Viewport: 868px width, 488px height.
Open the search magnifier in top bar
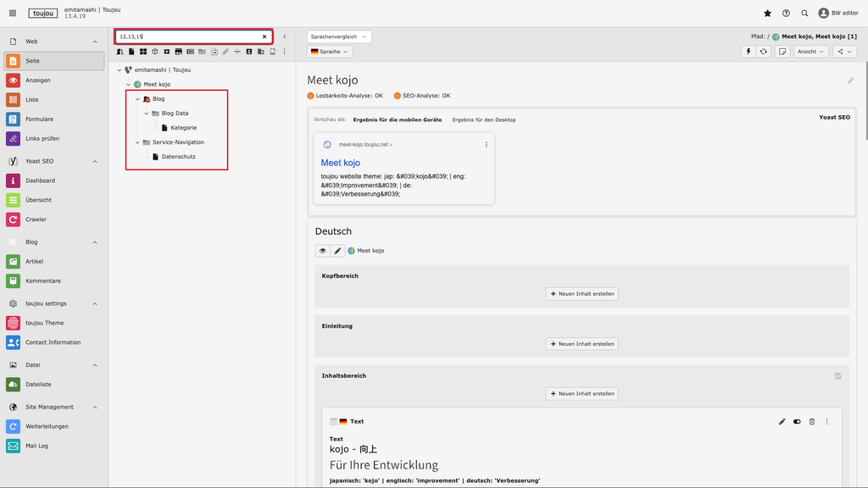click(x=804, y=14)
